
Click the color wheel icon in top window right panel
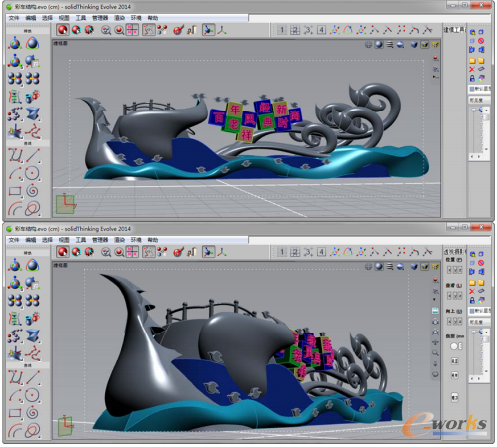point(481,79)
